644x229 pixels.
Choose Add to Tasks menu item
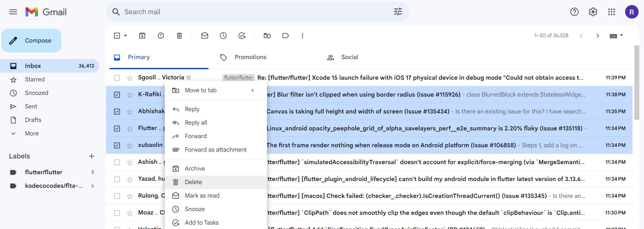coord(216,223)
